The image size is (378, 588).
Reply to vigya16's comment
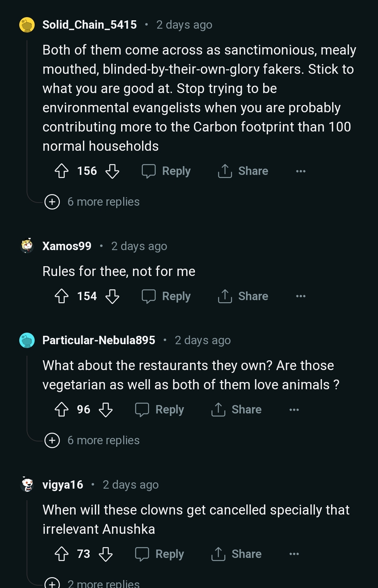[160, 554]
